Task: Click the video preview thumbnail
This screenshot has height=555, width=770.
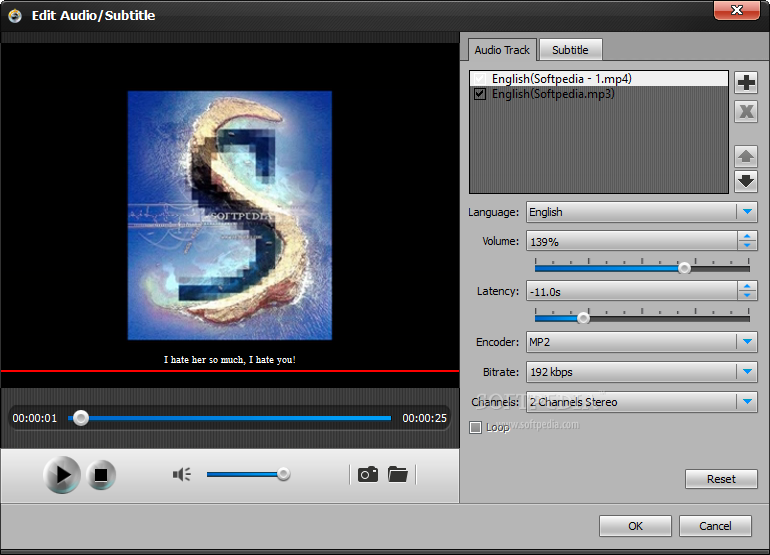Action: (230, 215)
